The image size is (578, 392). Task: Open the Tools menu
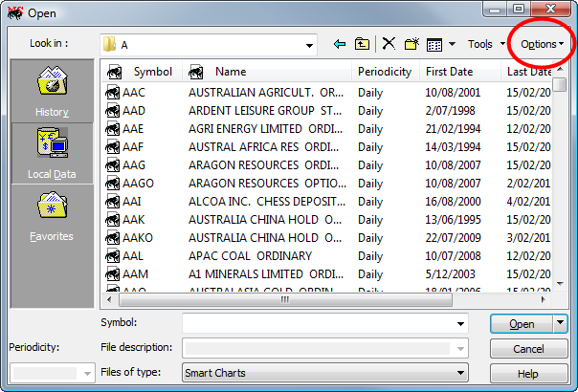(485, 44)
